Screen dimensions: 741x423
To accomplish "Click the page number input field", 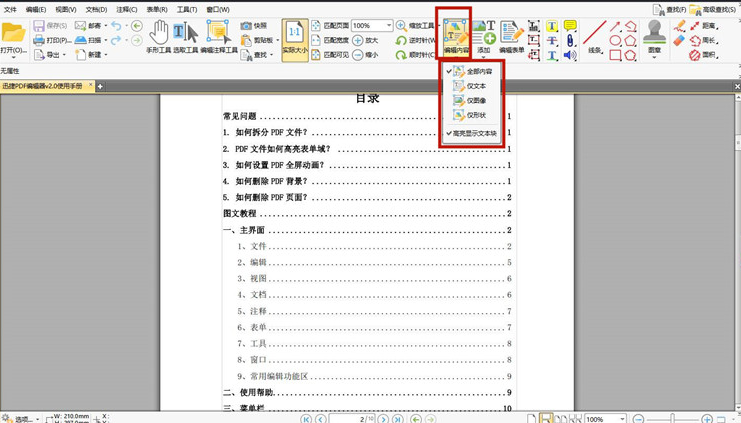I will [352, 419].
